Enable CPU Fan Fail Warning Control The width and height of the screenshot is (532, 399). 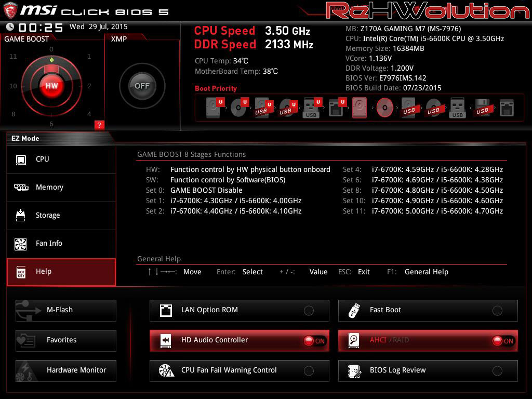pyautogui.click(x=309, y=371)
